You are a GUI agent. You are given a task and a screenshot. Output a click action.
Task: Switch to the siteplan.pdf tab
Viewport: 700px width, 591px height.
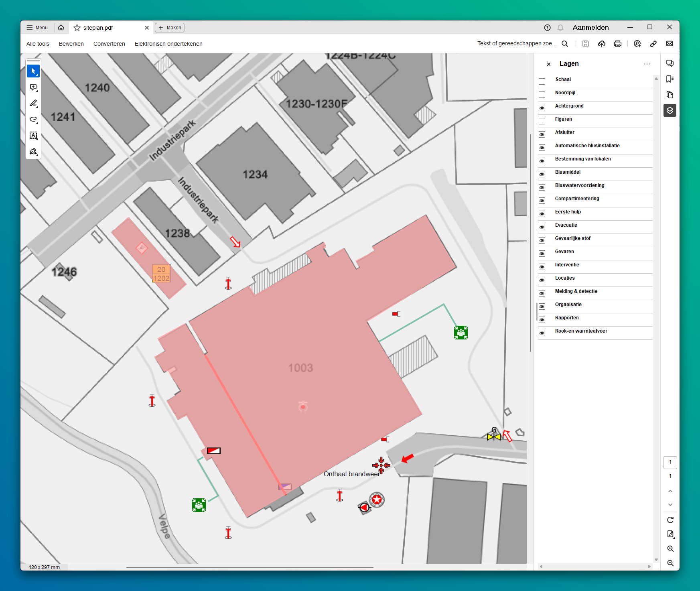pos(98,28)
